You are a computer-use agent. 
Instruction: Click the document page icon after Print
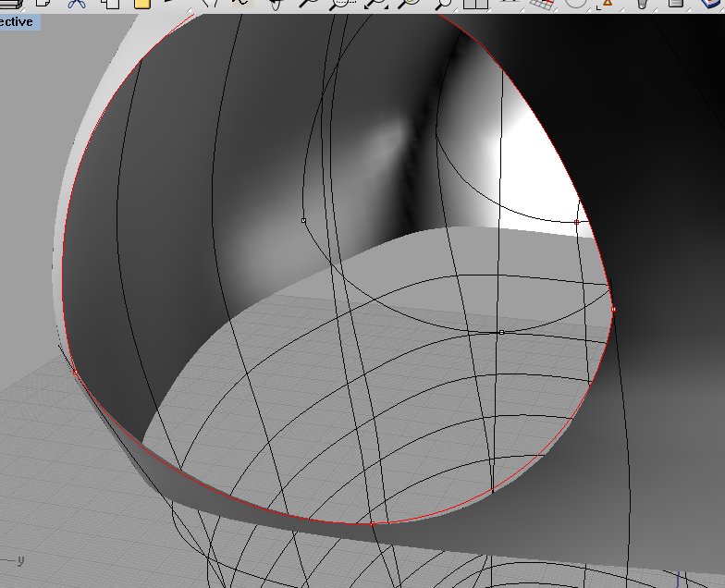43,4
